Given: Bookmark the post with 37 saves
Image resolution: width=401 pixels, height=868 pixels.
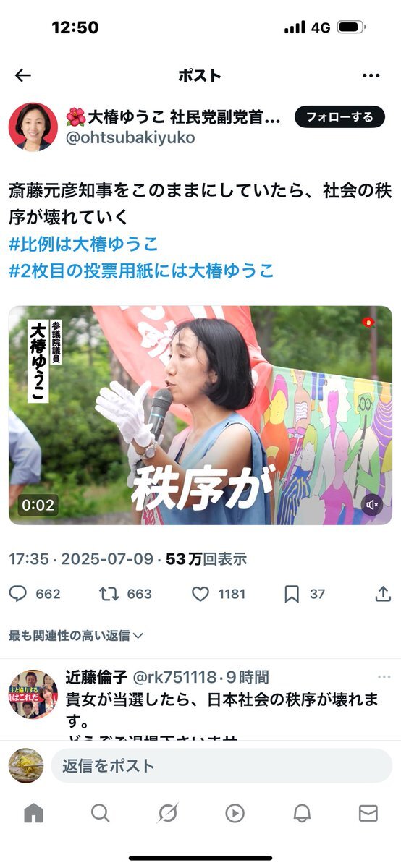Looking at the screenshot, I should [292, 594].
